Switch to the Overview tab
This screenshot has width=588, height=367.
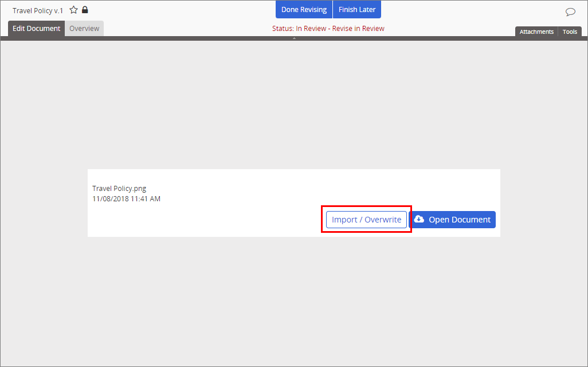[x=84, y=29]
